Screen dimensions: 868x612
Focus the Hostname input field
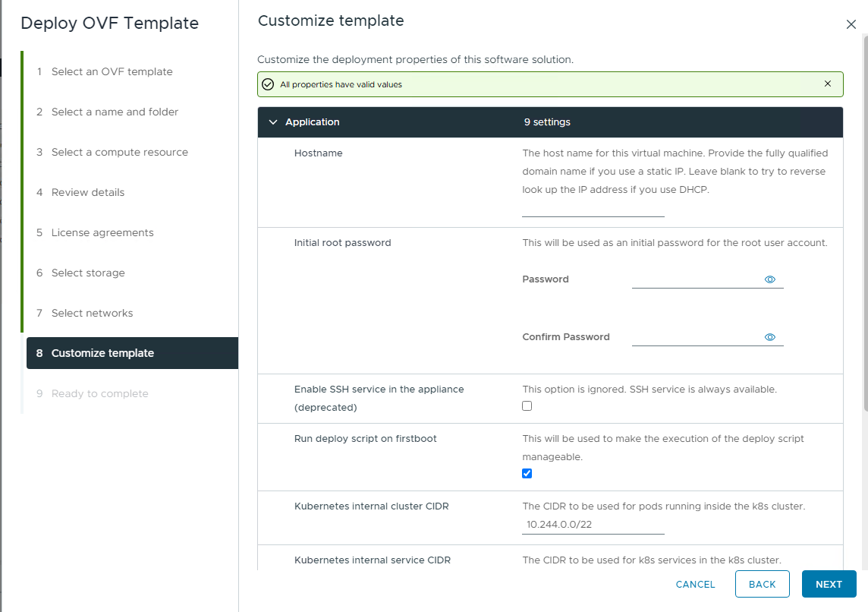point(593,208)
